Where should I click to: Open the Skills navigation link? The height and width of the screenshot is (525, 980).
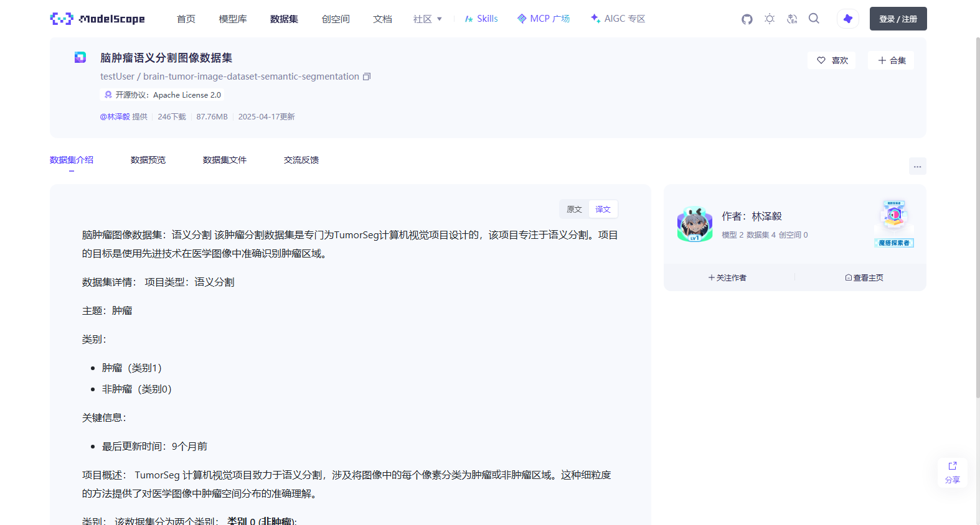(481, 19)
